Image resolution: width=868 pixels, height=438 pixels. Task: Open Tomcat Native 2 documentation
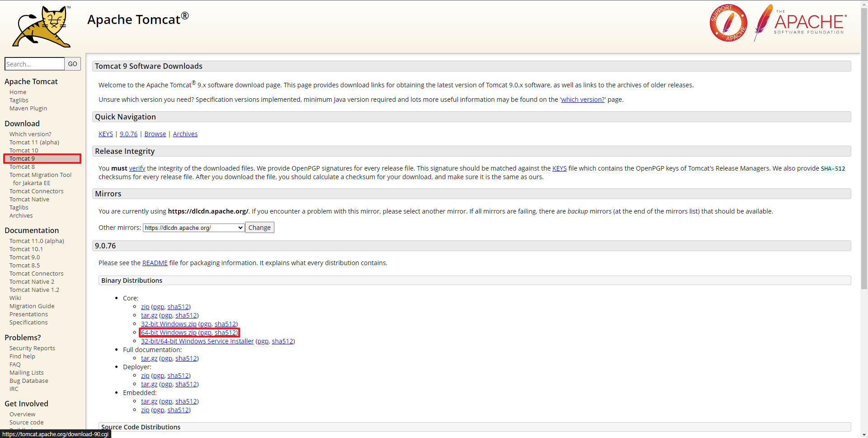[32, 281]
